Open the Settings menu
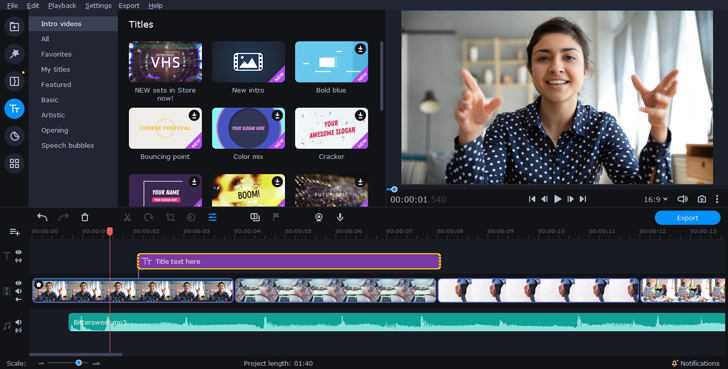Viewport: 728px width, 369px height. [98, 6]
